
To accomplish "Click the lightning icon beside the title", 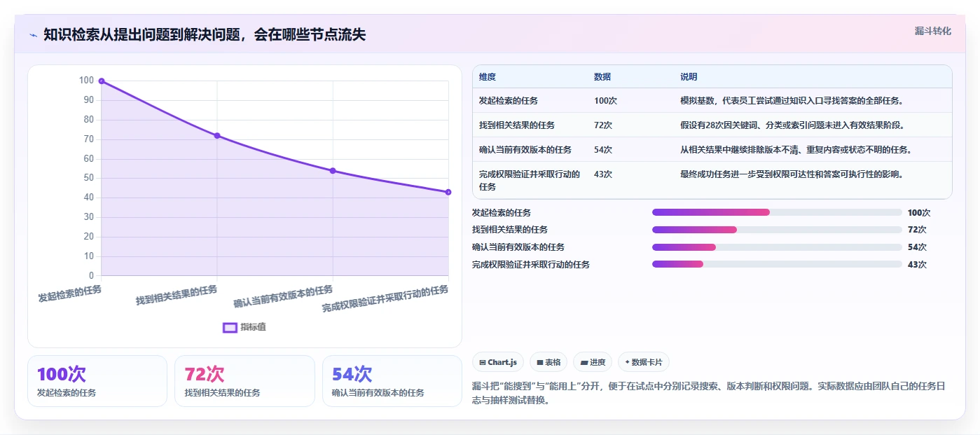I will (x=33, y=35).
